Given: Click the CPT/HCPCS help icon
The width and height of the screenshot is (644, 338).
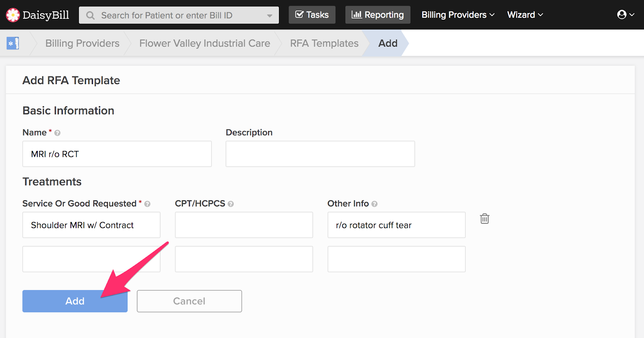Looking at the screenshot, I should 231,204.
